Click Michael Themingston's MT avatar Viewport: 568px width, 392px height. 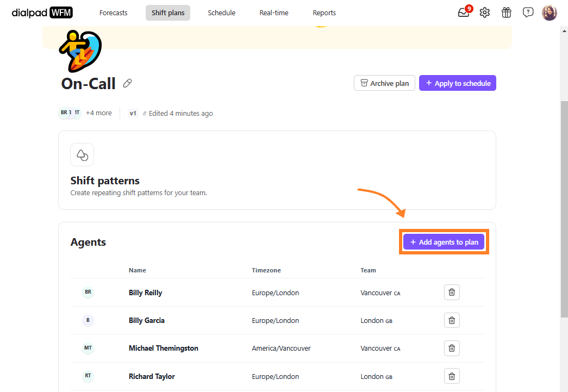[88, 348]
